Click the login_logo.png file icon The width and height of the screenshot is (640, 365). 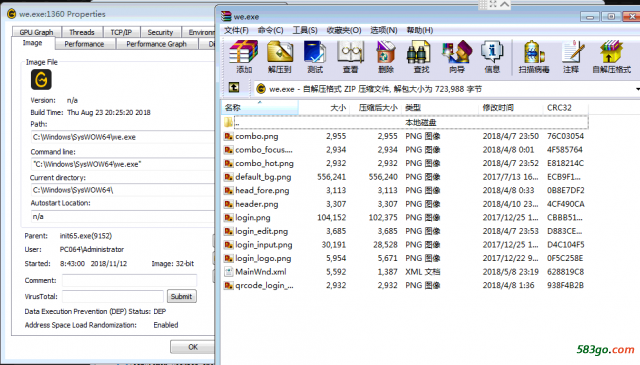tap(229, 258)
